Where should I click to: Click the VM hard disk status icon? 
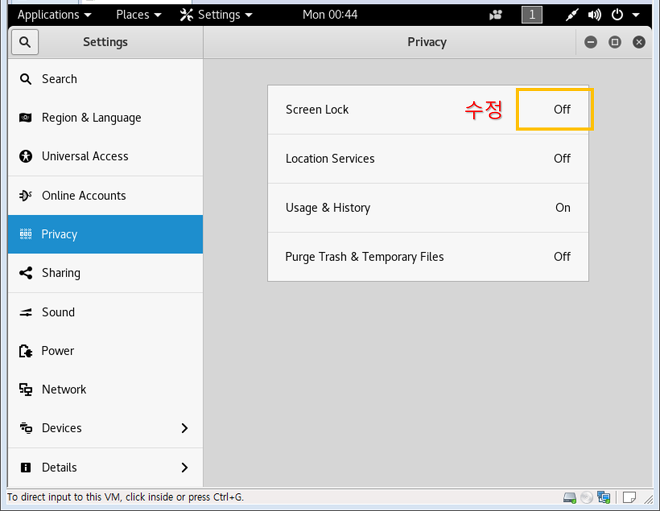(x=570, y=498)
